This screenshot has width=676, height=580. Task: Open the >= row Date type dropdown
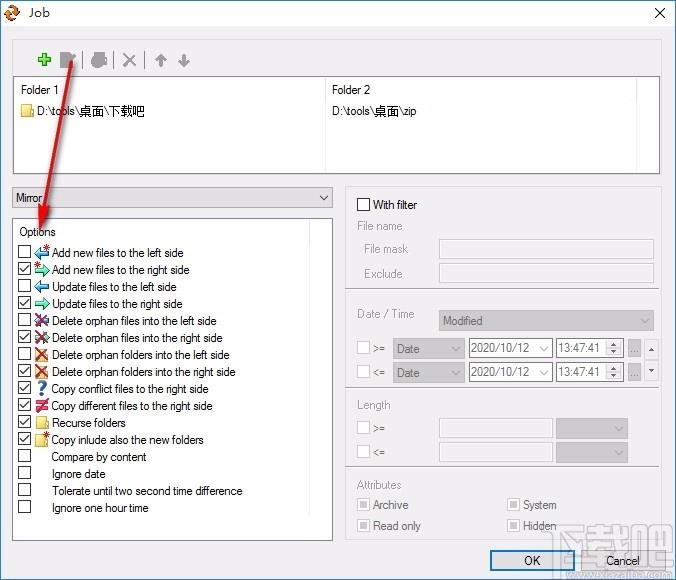pos(429,348)
